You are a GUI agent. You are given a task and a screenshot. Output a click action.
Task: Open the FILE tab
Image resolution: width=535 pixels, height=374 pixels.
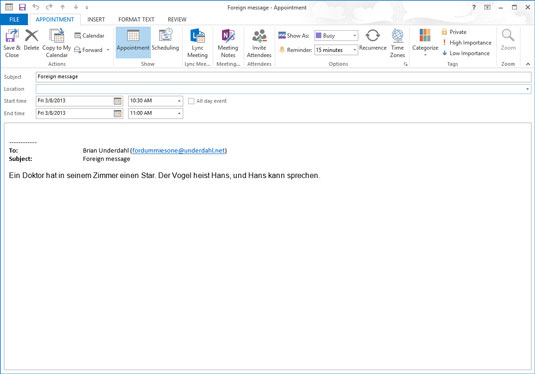coord(14,19)
